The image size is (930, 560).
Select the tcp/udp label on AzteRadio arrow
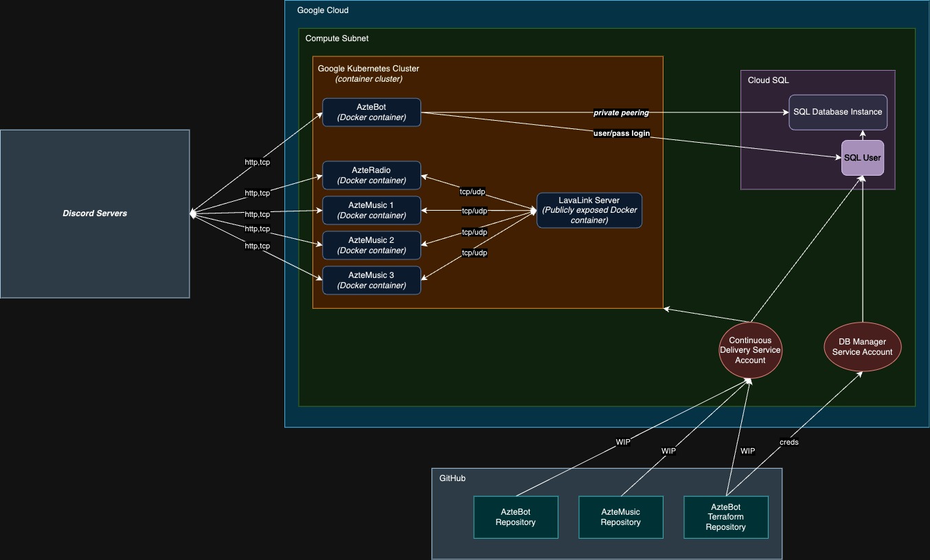click(x=473, y=191)
